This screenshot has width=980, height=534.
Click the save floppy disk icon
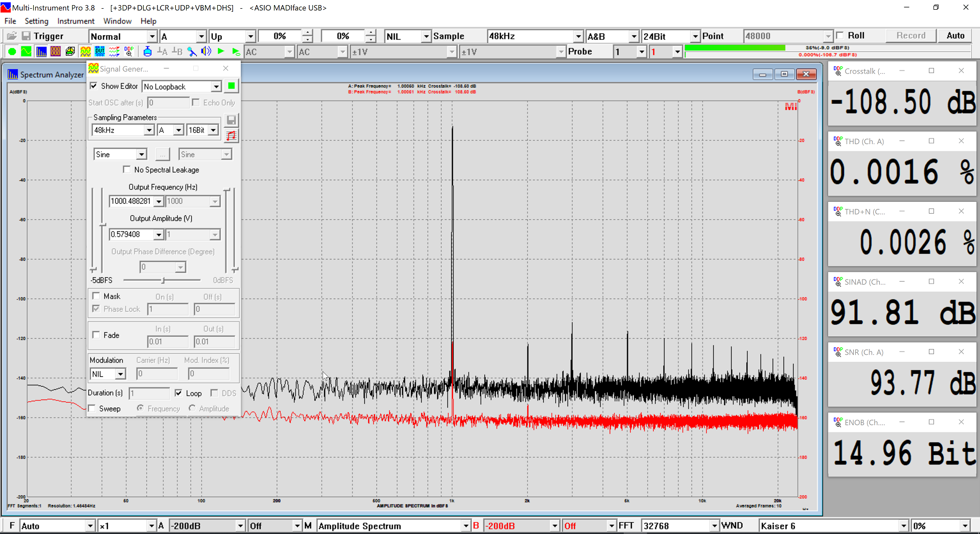coord(26,36)
